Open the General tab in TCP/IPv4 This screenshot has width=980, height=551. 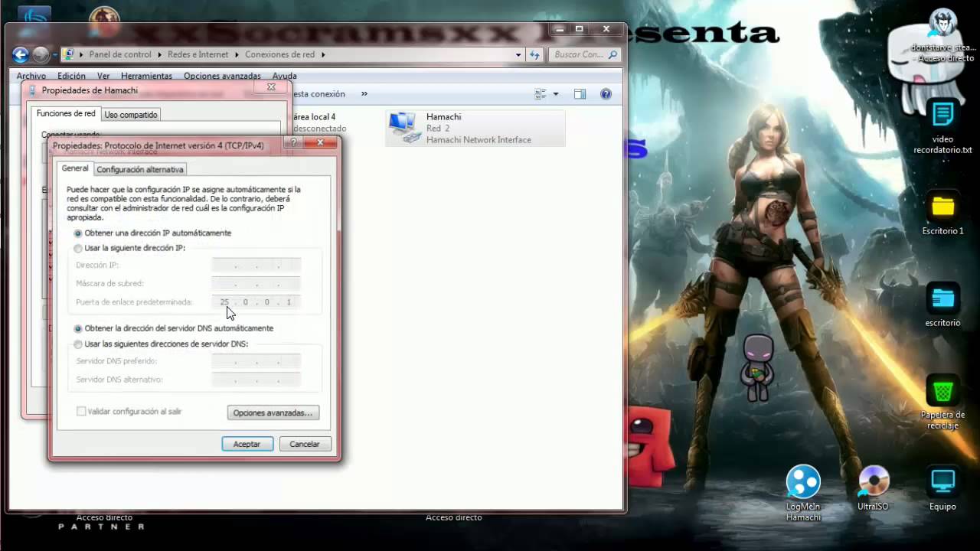click(x=75, y=168)
